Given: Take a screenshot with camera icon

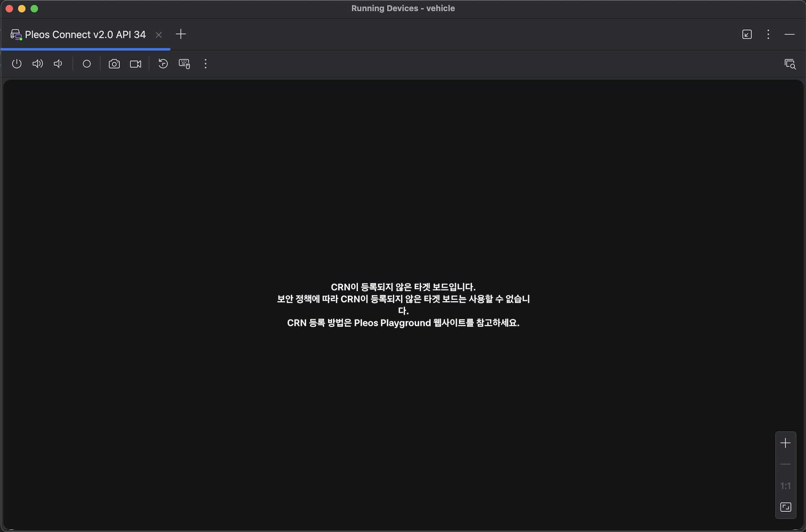Looking at the screenshot, I should 114,64.
